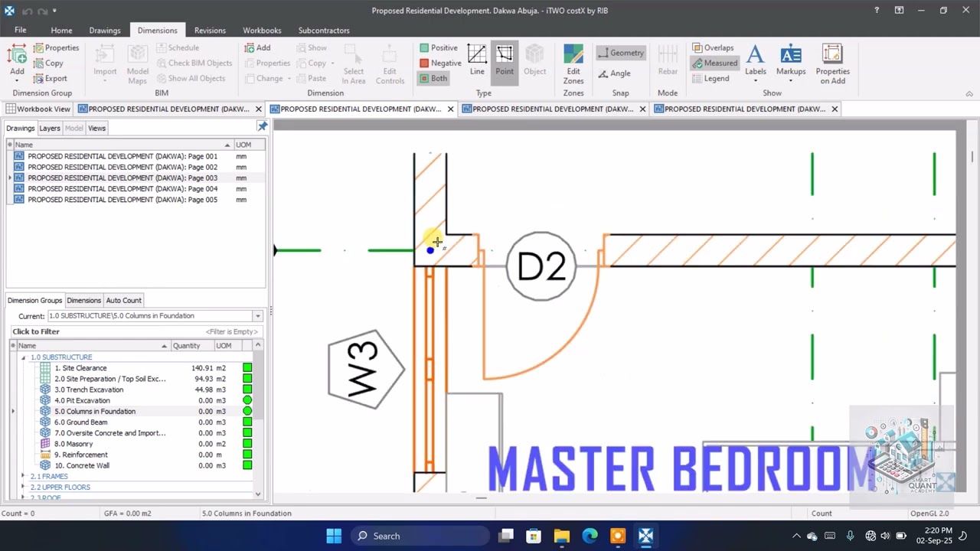Click green swatch of Concrete Wall
The image size is (980, 551).
tap(247, 465)
